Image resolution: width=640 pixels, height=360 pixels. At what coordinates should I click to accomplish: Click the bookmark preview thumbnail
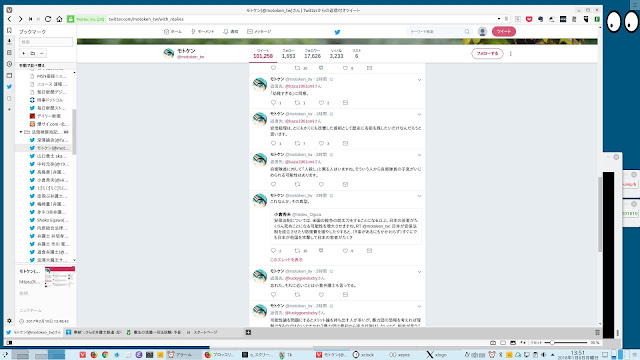pyautogui.click(x=60, y=277)
